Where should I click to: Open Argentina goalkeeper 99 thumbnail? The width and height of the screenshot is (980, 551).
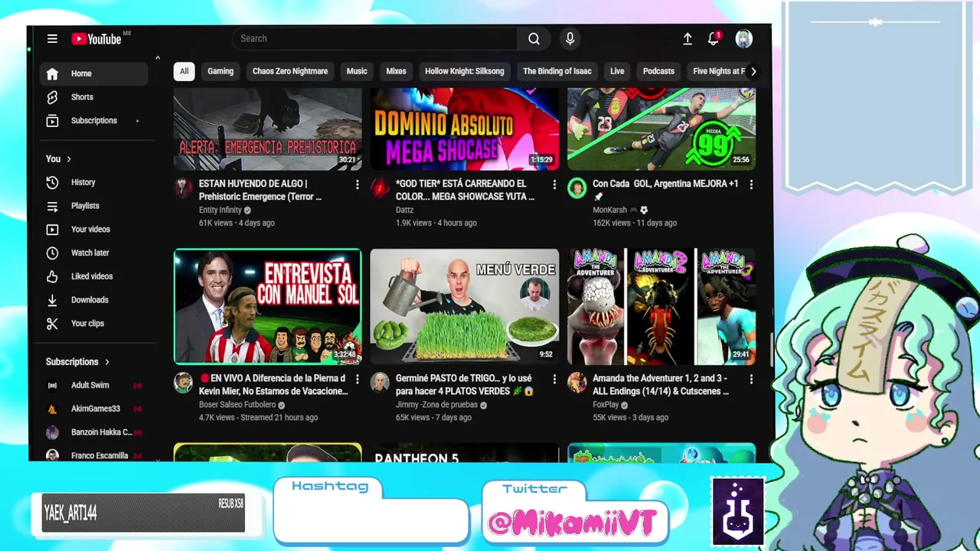pos(661,129)
